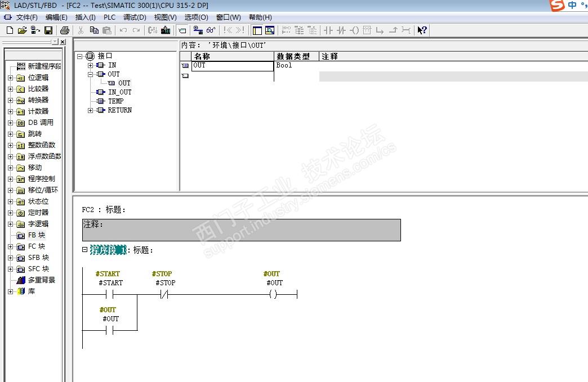The height and width of the screenshot is (382, 588).
Task: Open the 窗口(W) menu
Action: tap(228, 17)
